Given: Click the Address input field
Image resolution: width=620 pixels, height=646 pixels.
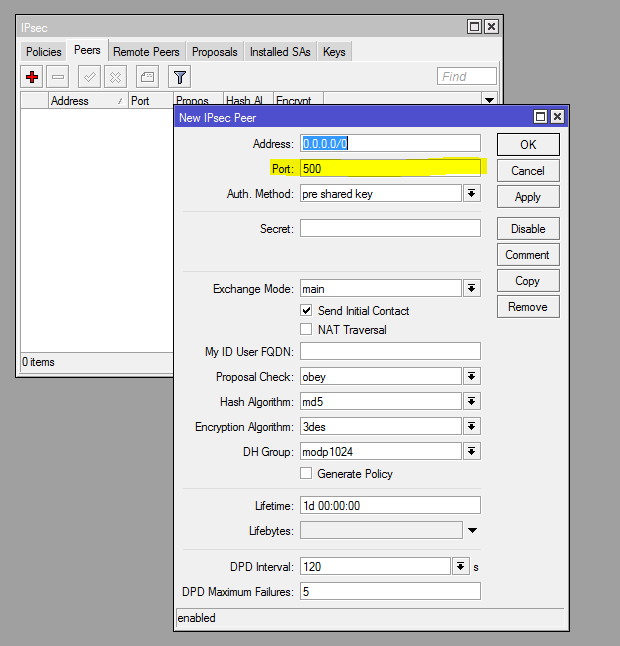Looking at the screenshot, I should click(390, 143).
